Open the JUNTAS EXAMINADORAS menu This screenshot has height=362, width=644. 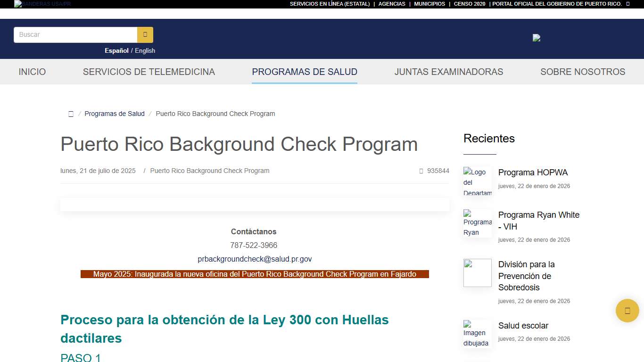[x=448, y=72]
